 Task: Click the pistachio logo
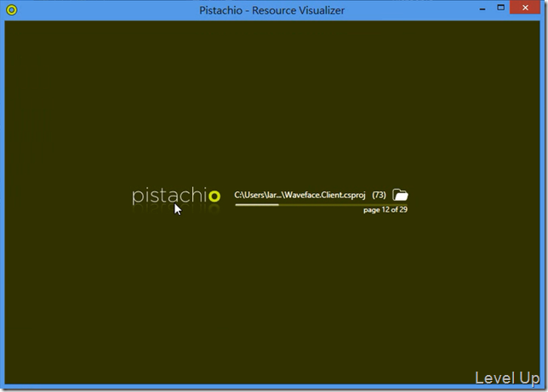[176, 196]
